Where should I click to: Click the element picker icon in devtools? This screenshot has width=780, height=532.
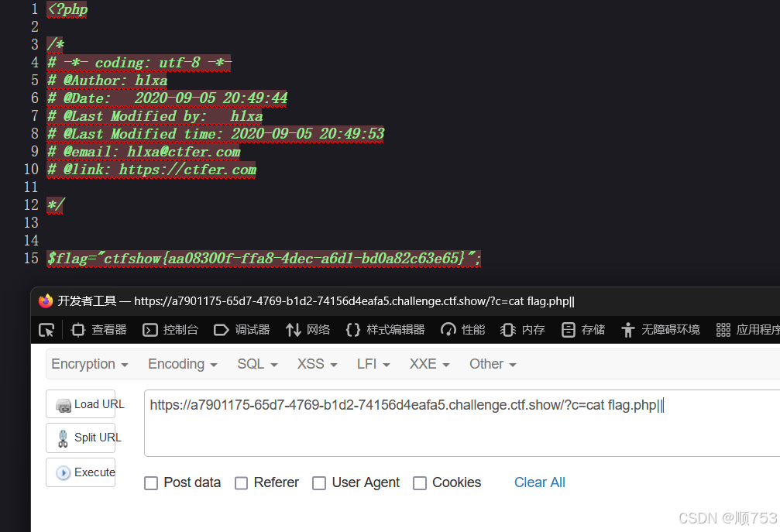pos(46,330)
